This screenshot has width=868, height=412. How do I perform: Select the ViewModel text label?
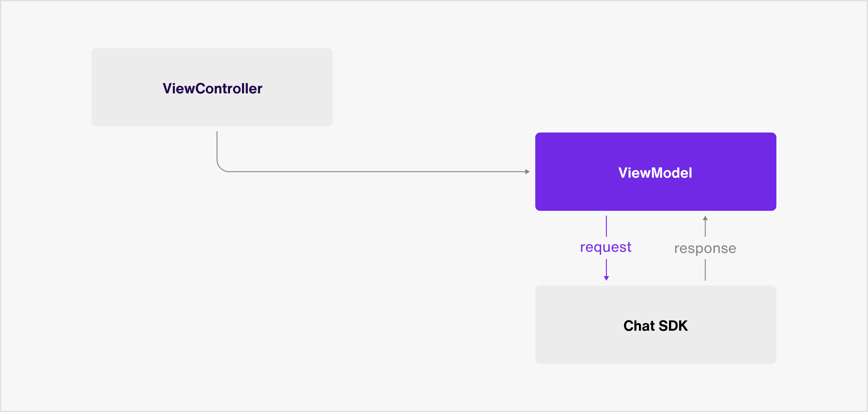(655, 173)
